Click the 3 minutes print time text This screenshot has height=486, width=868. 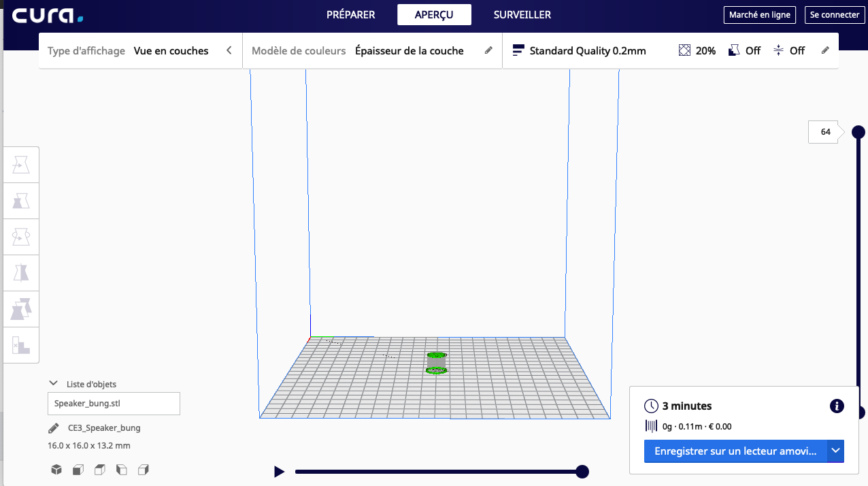[x=687, y=406]
